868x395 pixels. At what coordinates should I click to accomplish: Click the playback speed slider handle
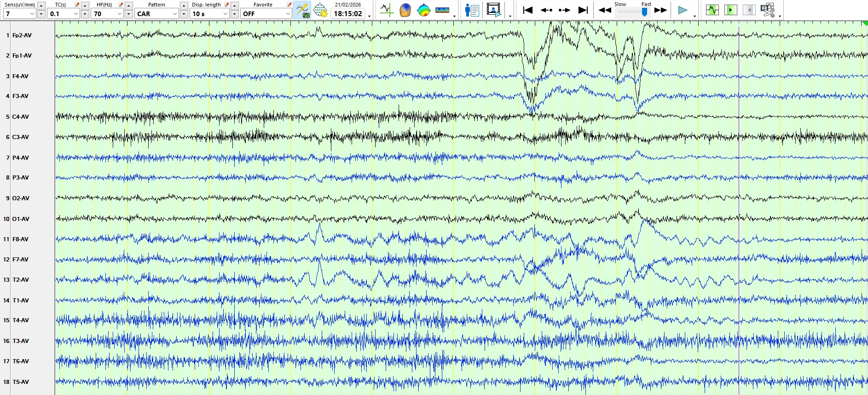pos(644,12)
